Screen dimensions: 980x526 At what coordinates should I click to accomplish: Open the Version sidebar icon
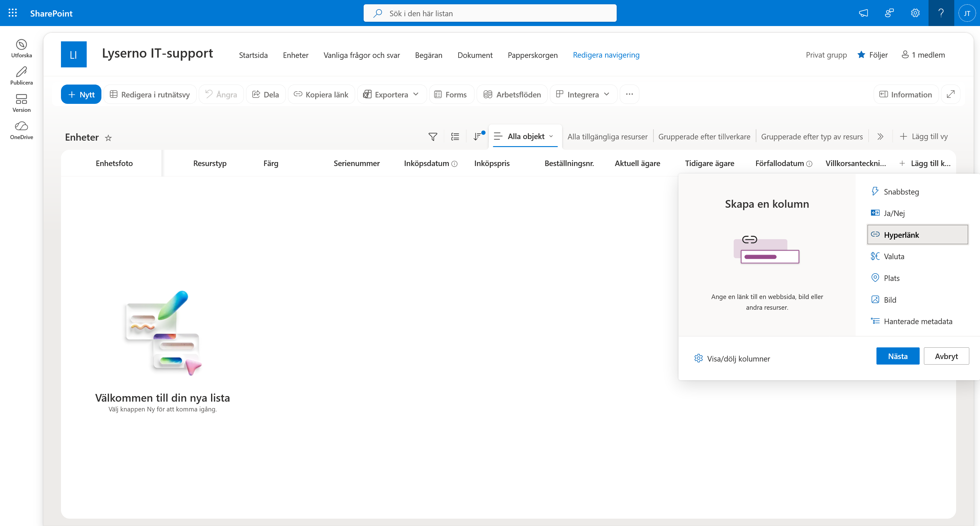(x=21, y=104)
